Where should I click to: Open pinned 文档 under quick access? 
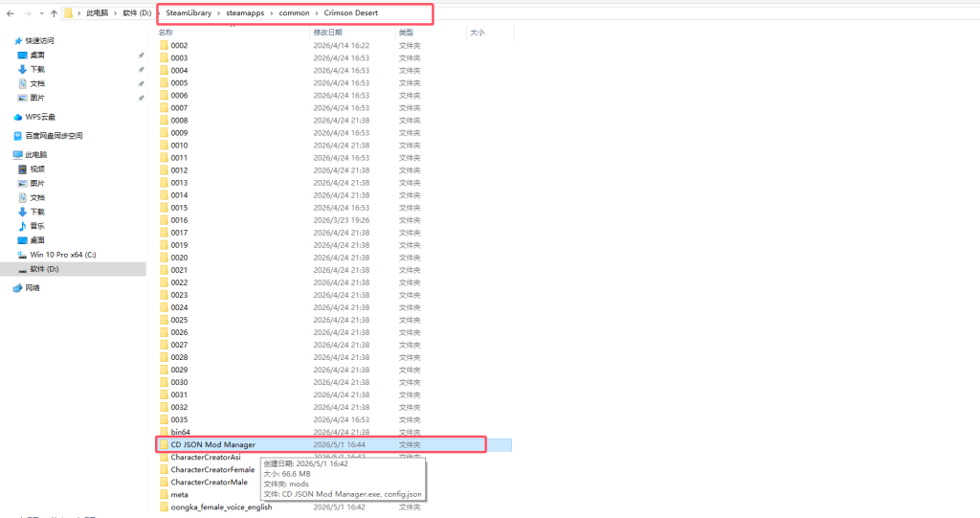(37, 84)
